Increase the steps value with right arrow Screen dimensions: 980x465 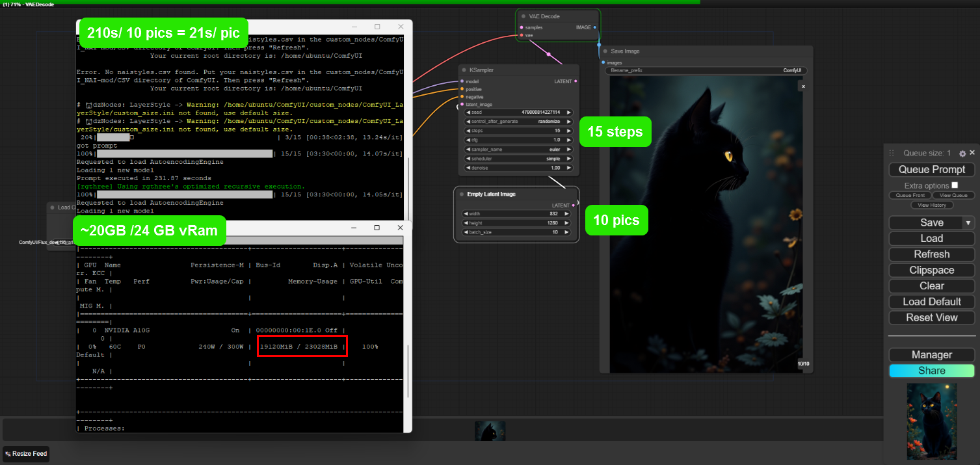coord(568,131)
